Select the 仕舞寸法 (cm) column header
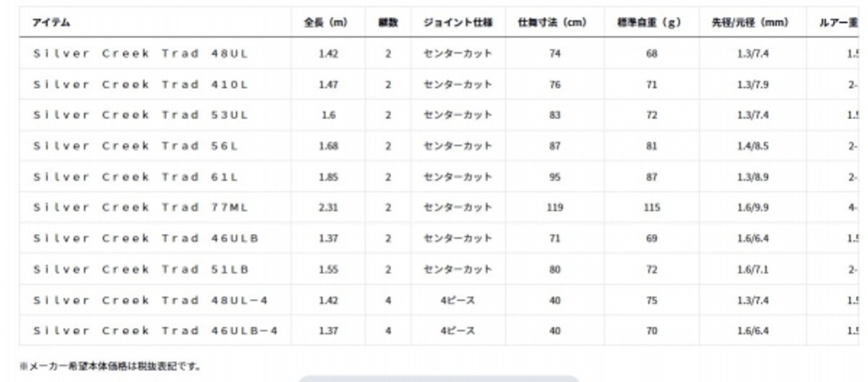This screenshot has height=382, width=868. tap(555, 22)
